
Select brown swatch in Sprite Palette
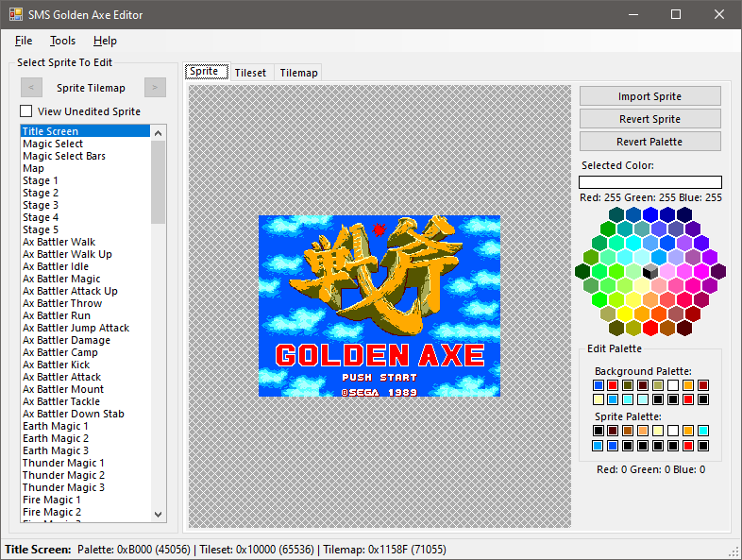coord(628,431)
